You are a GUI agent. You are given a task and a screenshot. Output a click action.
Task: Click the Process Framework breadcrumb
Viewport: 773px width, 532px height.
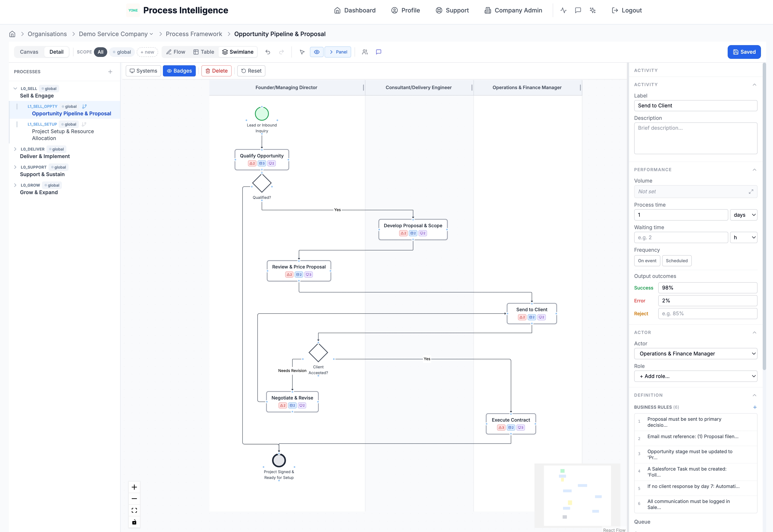pyautogui.click(x=194, y=34)
